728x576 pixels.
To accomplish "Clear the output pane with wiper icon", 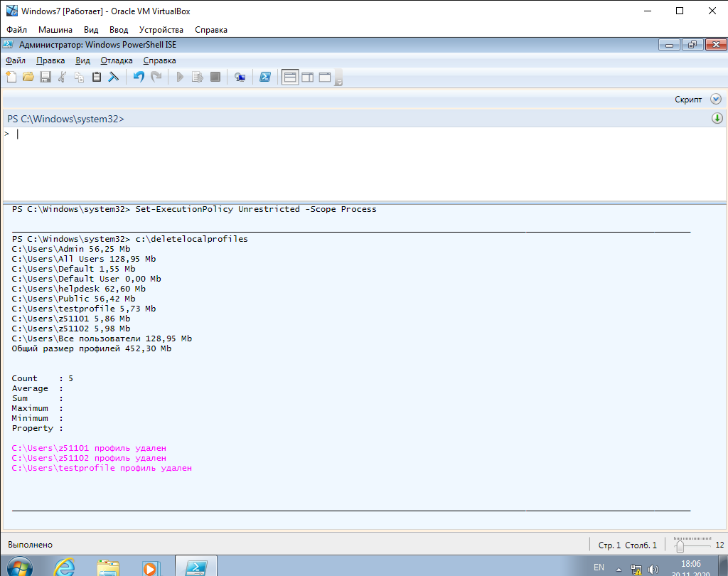I will (x=113, y=77).
